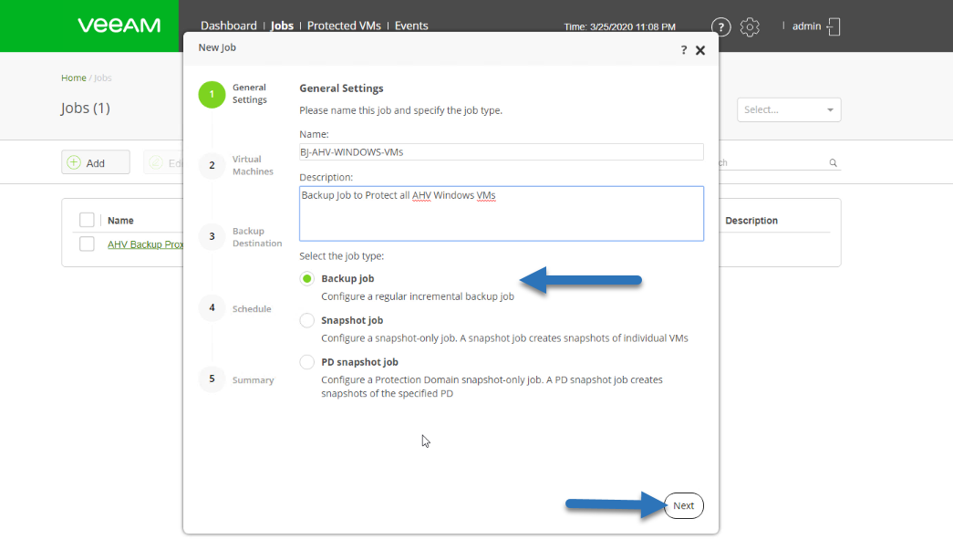953x560 pixels.
Task: Switch to Protected VMs tab
Action: coord(344,26)
